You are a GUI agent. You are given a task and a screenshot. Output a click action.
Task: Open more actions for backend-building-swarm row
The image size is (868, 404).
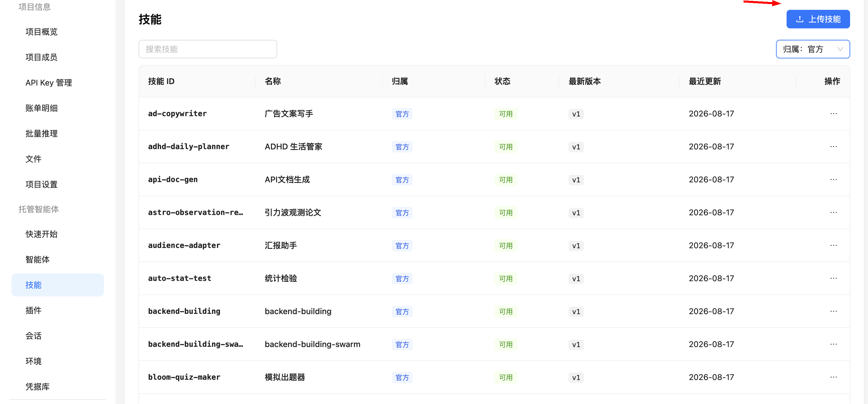(833, 344)
